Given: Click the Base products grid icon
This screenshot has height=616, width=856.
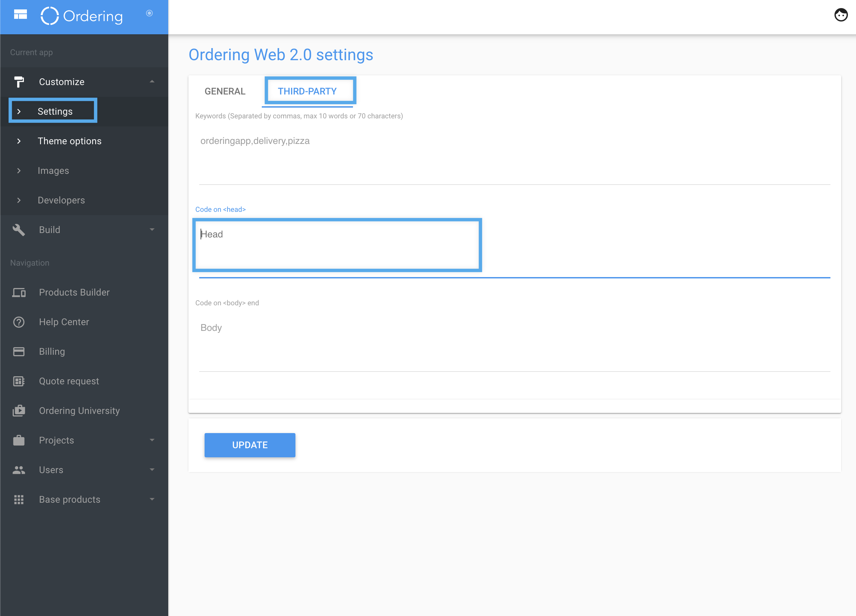Looking at the screenshot, I should (19, 499).
